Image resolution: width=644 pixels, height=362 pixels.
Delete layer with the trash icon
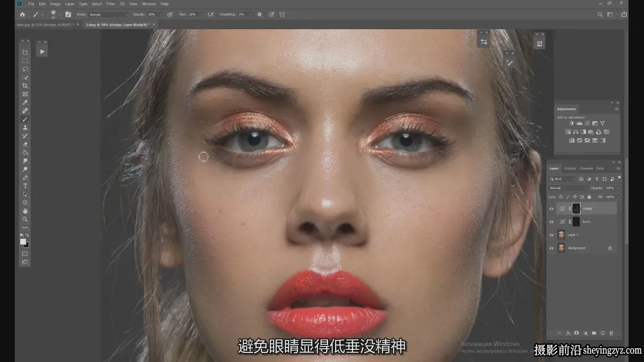coord(611,333)
